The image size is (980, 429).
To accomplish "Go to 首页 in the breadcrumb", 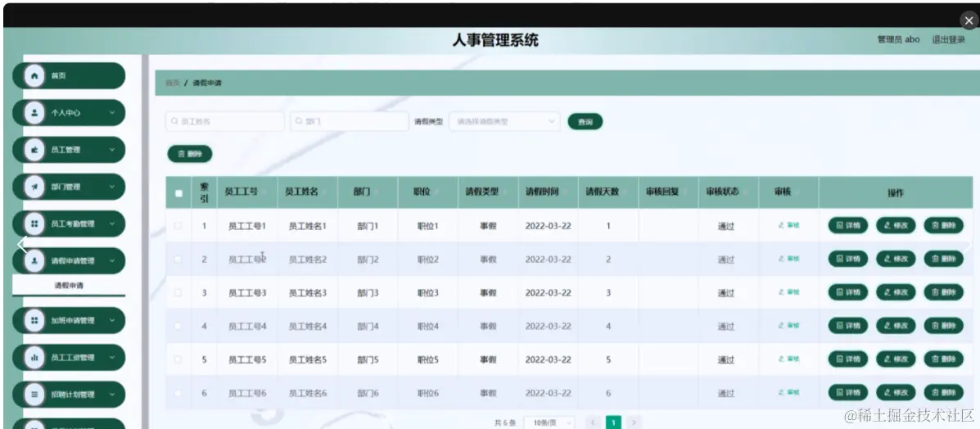I will 173,83.
